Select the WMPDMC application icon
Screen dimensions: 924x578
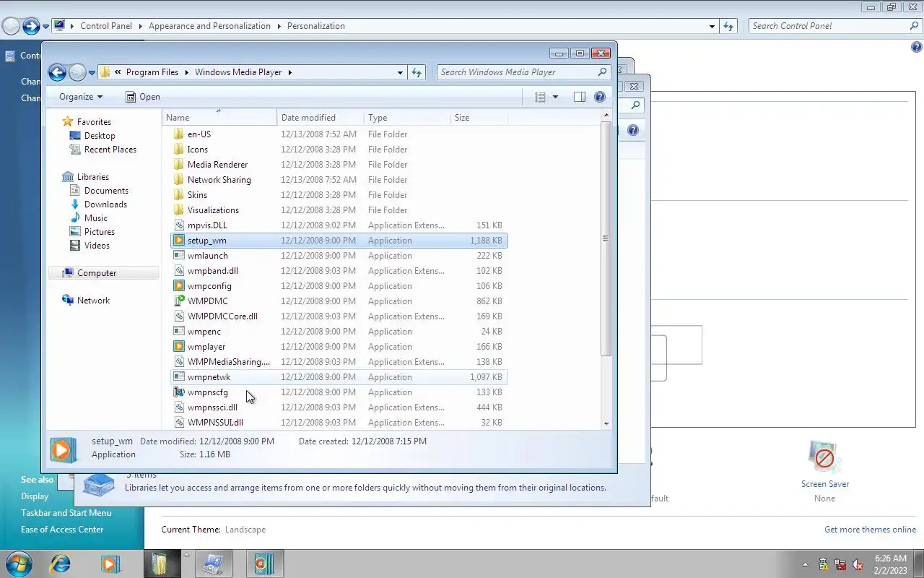pos(179,301)
